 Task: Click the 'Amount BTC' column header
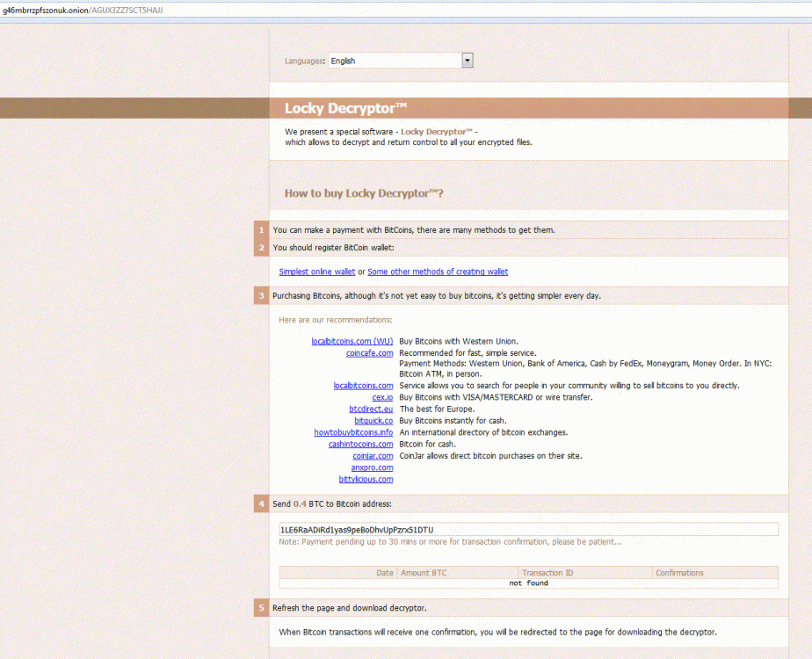click(424, 573)
